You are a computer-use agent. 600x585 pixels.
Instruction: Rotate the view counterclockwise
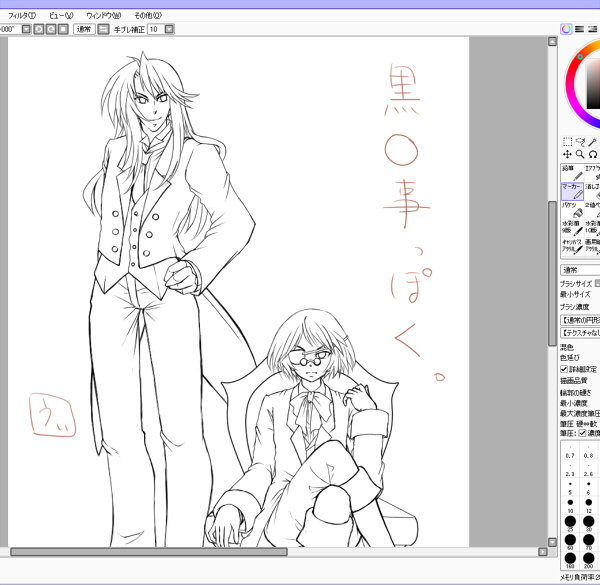click(39, 29)
